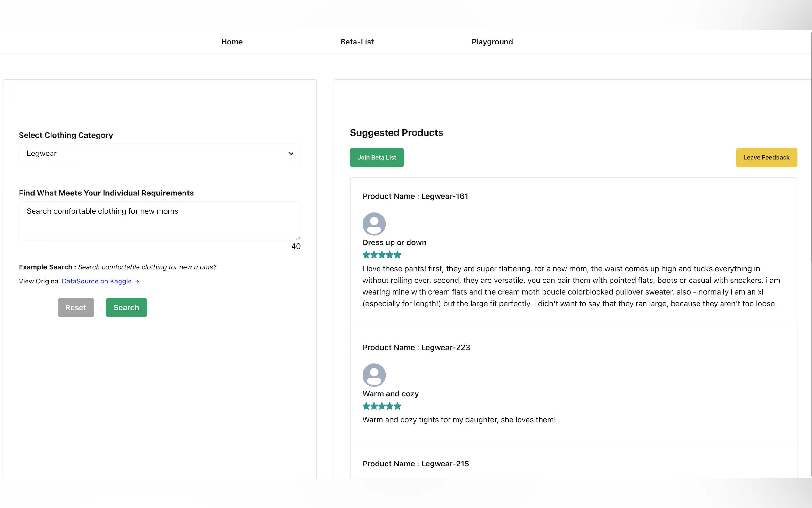The height and width of the screenshot is (508, 812).
Task: Open the Beta-List navigation item
Action: tap(357, 42)
